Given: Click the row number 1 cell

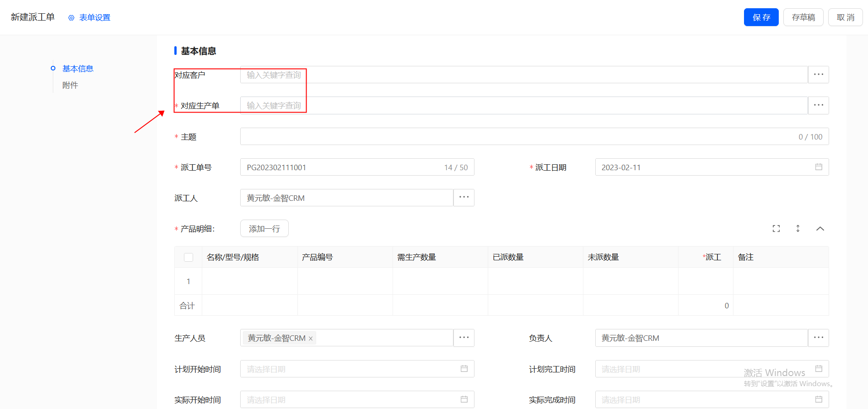Looking at the screenshot, I should click(188, 281).
